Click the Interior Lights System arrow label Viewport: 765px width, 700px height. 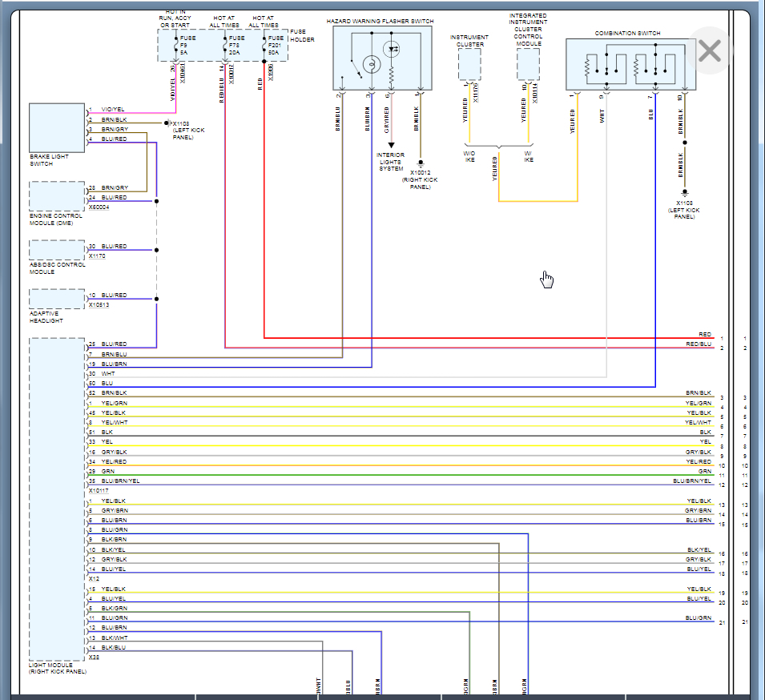[x=391, y=162]
